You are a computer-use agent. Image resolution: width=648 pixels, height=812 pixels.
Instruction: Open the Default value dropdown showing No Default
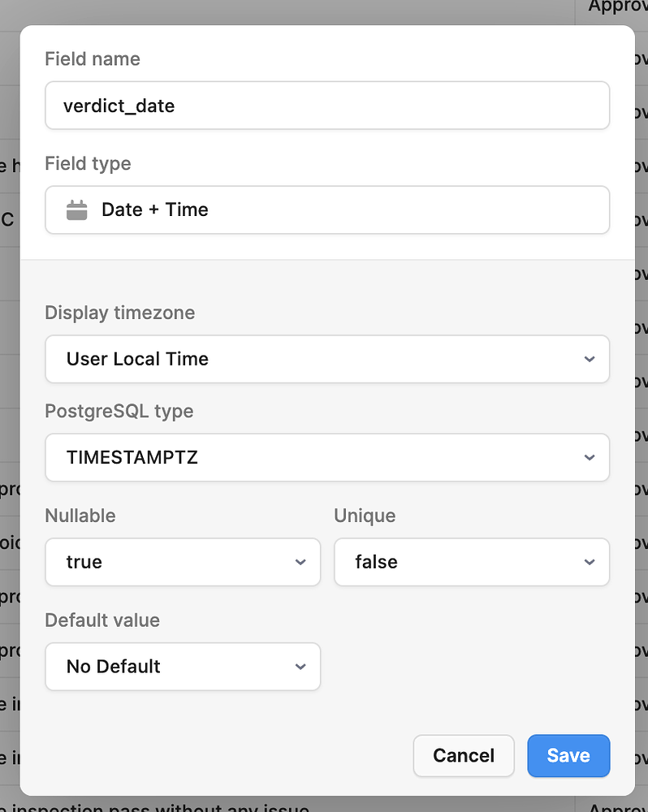pos(183,667)
